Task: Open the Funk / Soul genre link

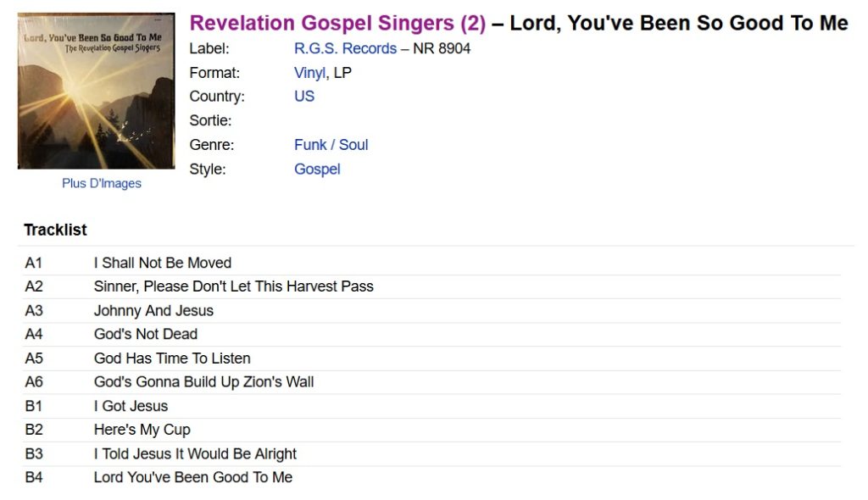Action: (x=331, y=145)
